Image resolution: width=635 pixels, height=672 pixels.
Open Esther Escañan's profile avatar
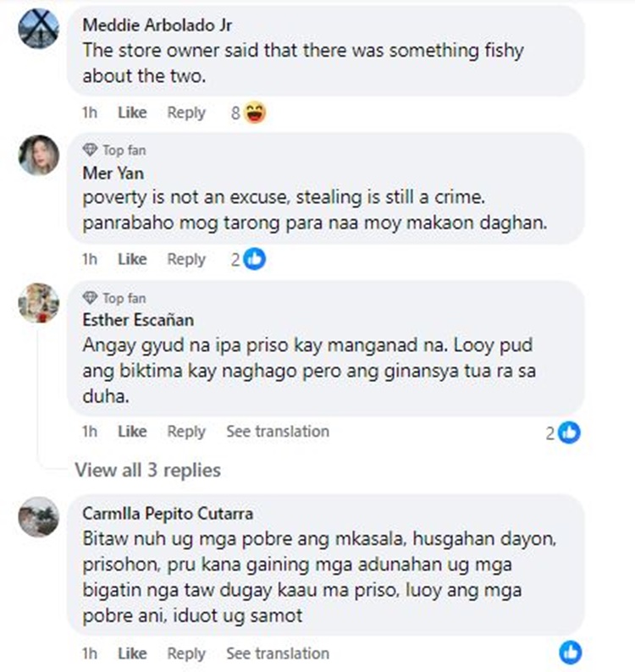39,303
